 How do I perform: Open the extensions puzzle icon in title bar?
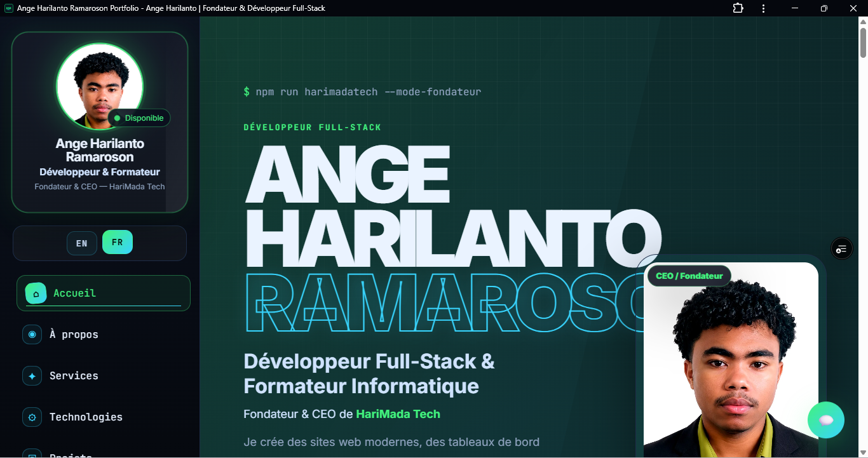[x=738, y=8]
